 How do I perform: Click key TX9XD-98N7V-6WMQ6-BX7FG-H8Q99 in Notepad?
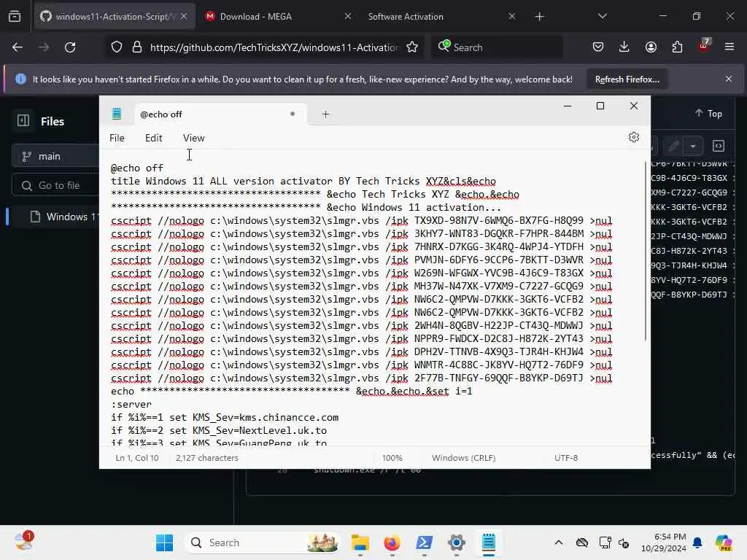tap(499, 221)
